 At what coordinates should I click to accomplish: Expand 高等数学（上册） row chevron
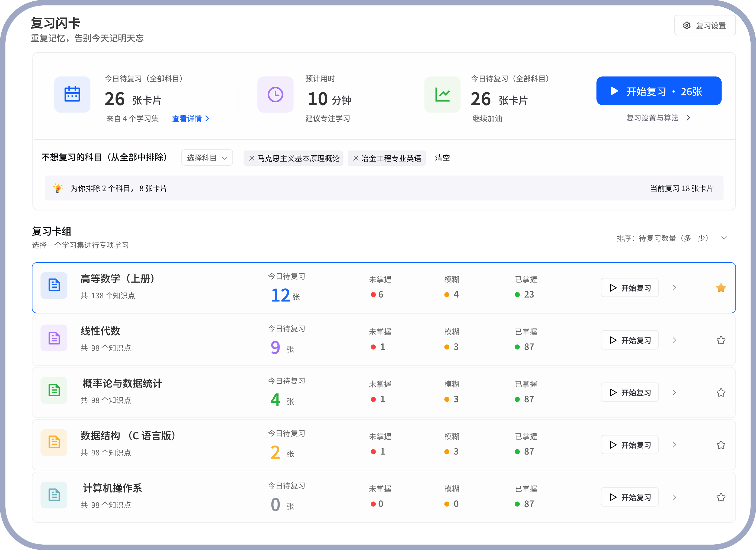coord(674,288)
